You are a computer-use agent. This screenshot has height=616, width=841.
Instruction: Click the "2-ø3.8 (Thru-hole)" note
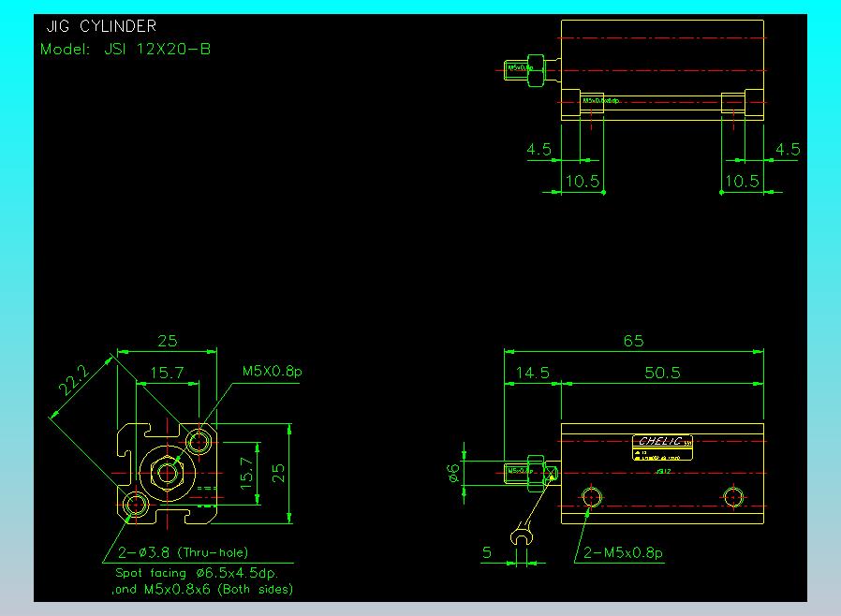[x=184, y=552]
